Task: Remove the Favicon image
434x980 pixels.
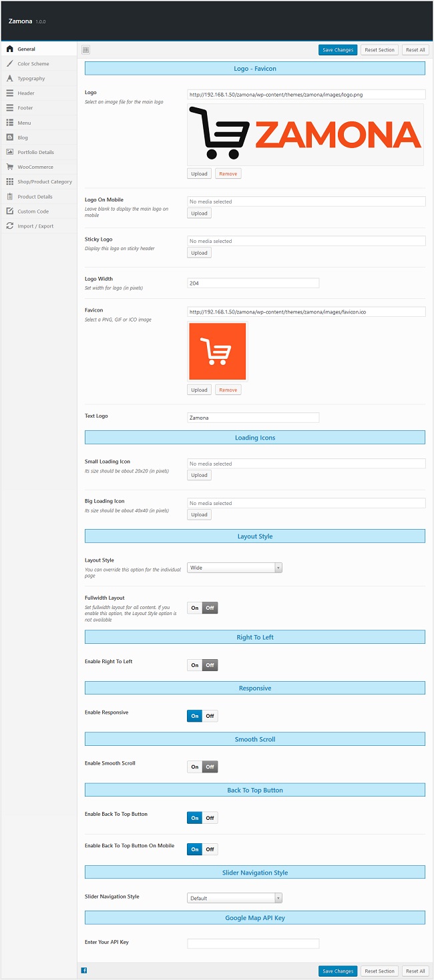Action: (x=228, y=390)
